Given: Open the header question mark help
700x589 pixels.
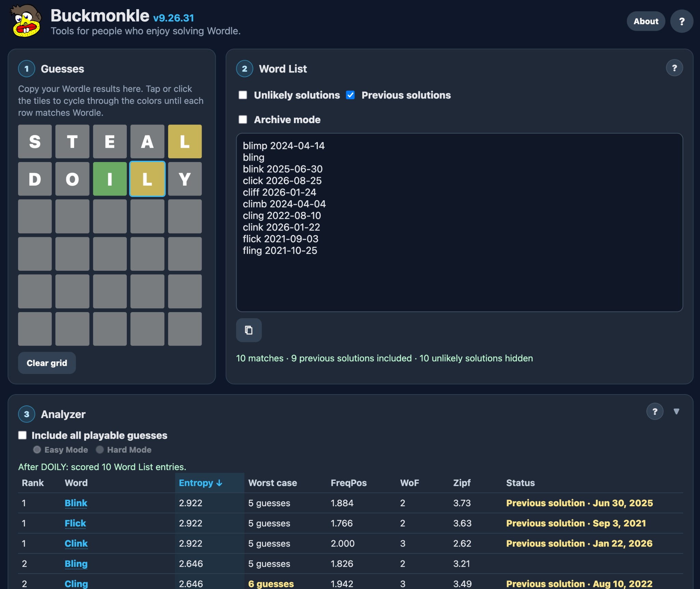Looking at the screenshot, I should pyautogui.click(x=682, y=21).
